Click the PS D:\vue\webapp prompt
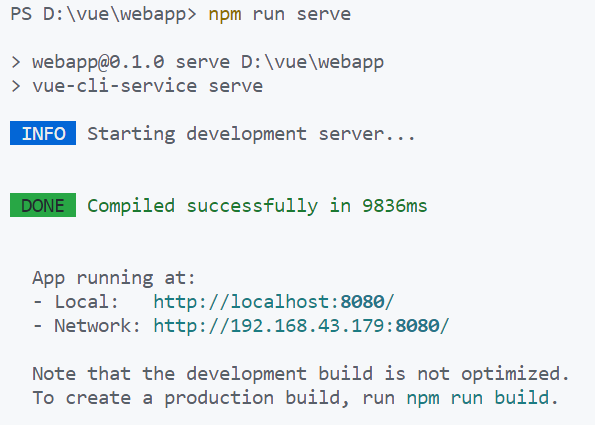Screen dimensions: 595x425 coord(104,14)
